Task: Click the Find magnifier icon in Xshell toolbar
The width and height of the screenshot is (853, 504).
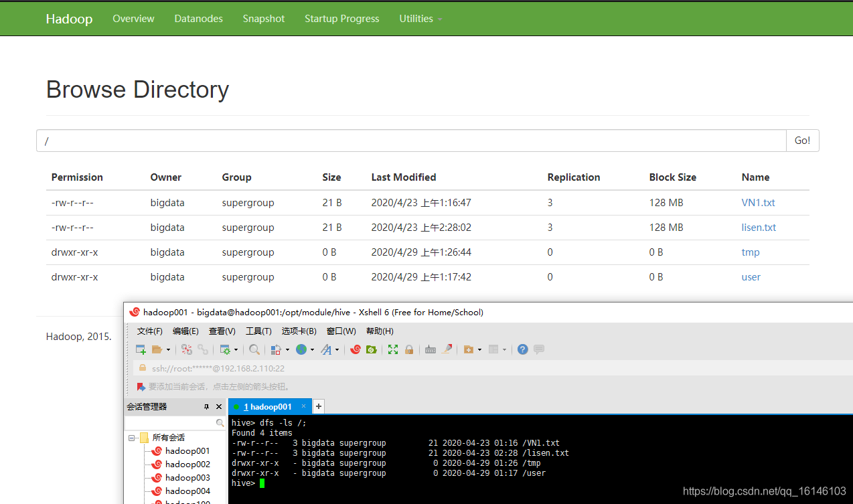Action: pos(254,349)
